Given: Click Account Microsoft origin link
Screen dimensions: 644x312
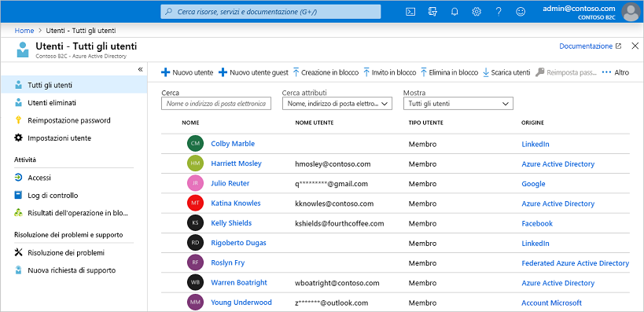Looking at the screenshot, I should coord(551,303).
